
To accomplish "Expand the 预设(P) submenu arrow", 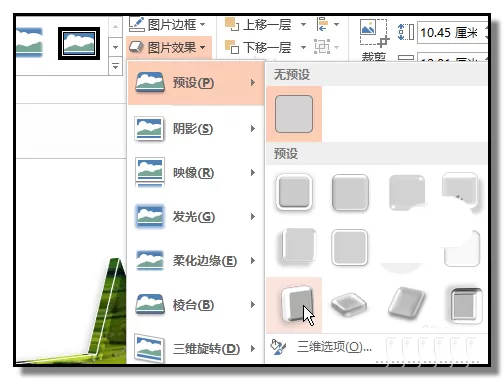I will (x=253, y=83).
